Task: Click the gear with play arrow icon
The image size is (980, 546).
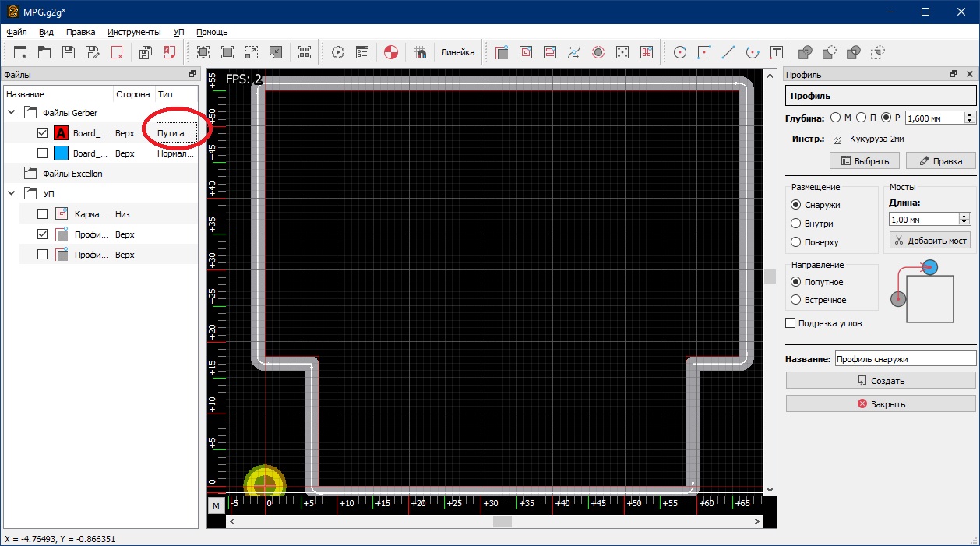Action: point(338,52)
